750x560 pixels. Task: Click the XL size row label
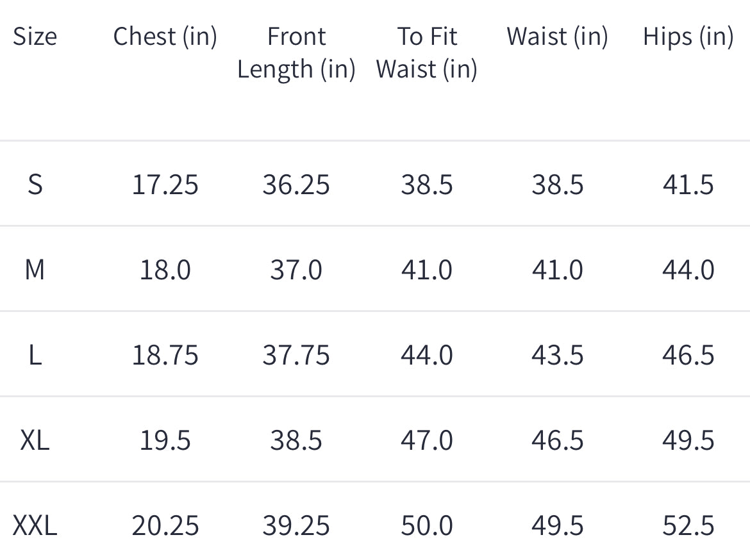click(x=35, y=440)
